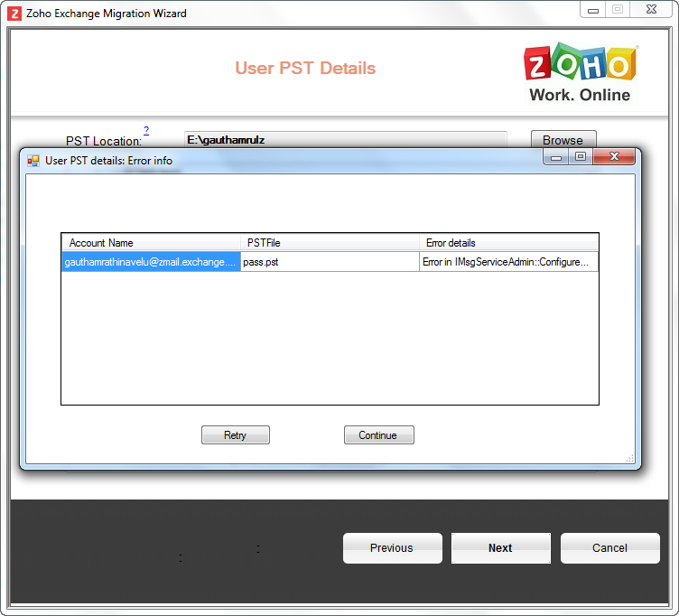Click into the PST Location path field
679x616 pixels.
tap(346, 139)
